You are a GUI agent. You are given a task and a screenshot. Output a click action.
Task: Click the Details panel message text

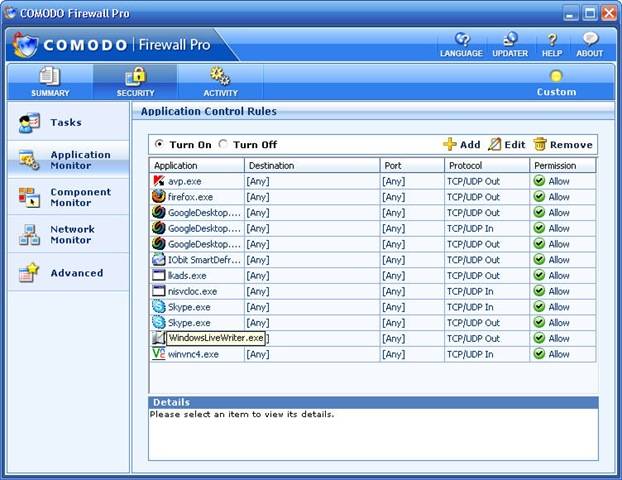coord(242,414)
